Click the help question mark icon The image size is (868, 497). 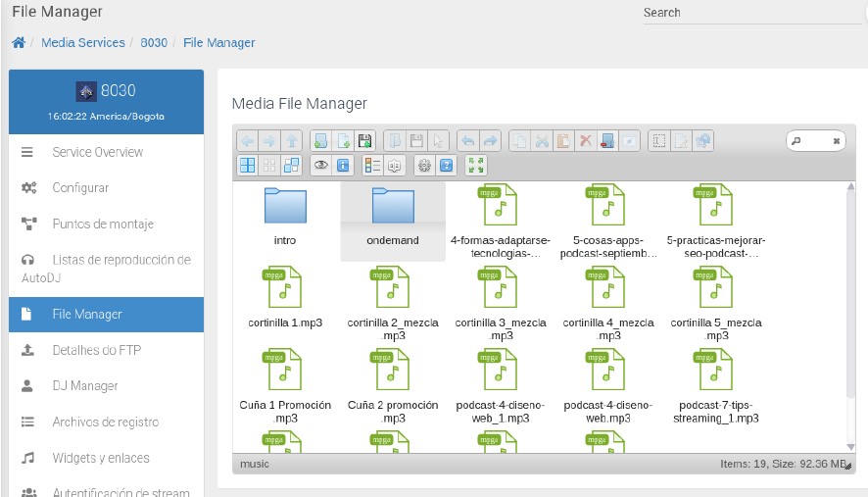446,166
